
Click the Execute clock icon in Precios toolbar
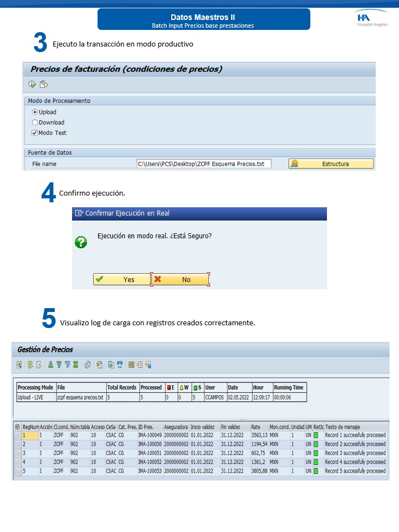tap(32, 84)
